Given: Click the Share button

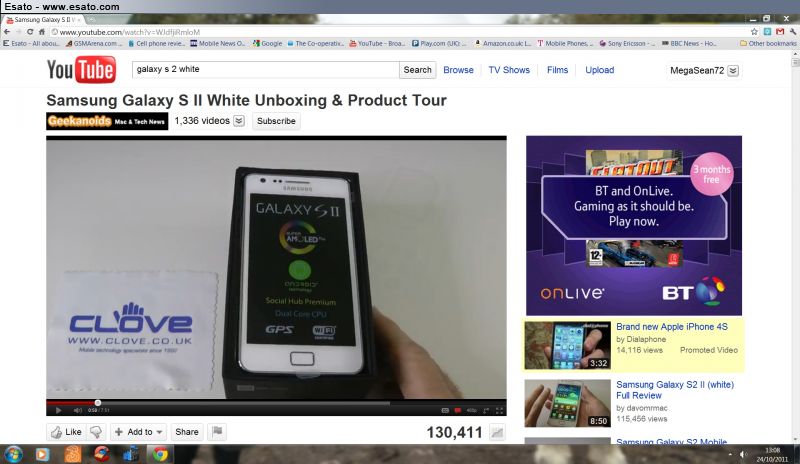Looking at the screenshot, I should (x=187, y=432).
